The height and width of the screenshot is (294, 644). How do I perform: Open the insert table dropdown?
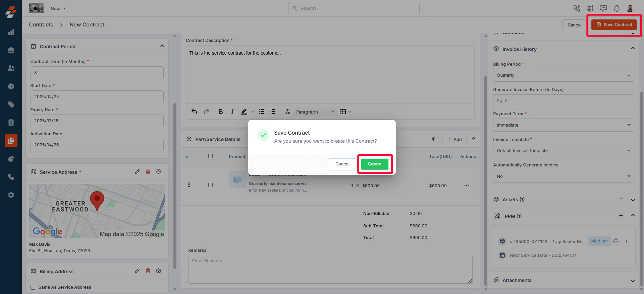coord(345,112)
